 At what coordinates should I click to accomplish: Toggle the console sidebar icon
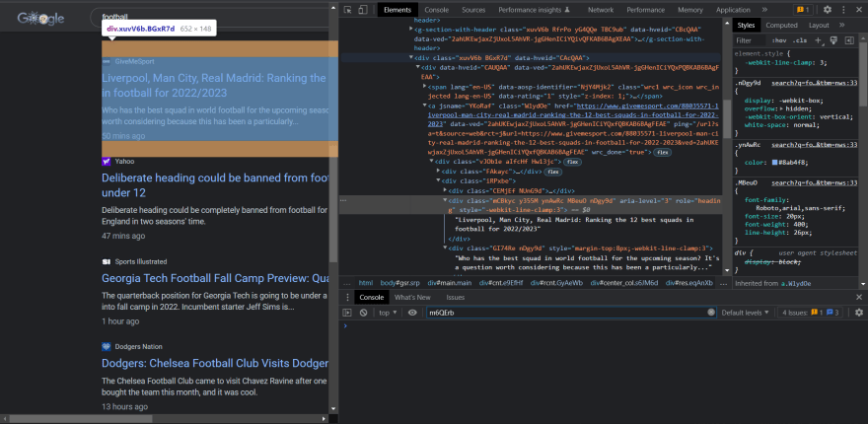(347, 313)
